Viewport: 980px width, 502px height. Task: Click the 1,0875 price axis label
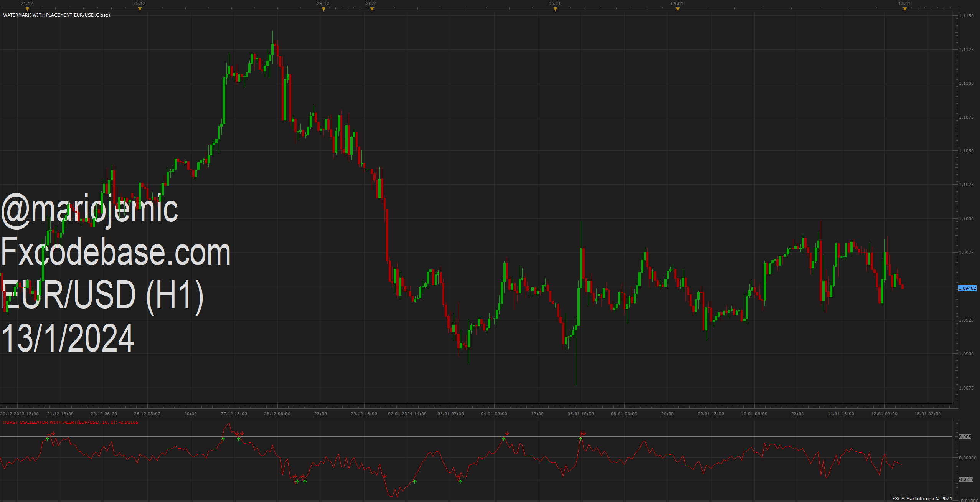pos(966,388)
